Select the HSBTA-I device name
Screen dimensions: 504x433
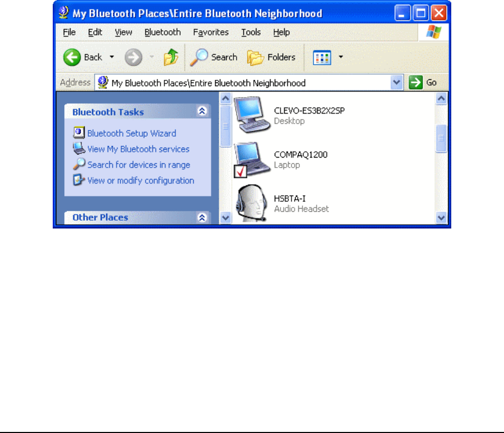[290, 198]
